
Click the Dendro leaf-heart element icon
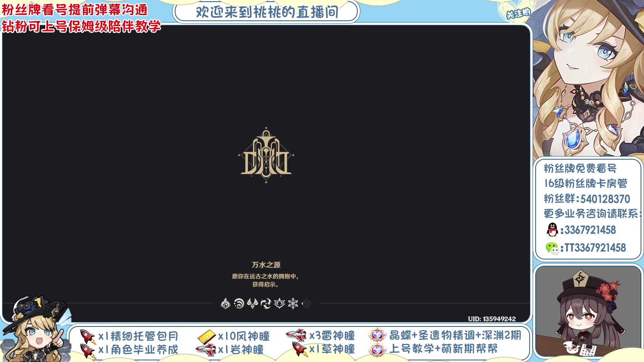point(279,304)
